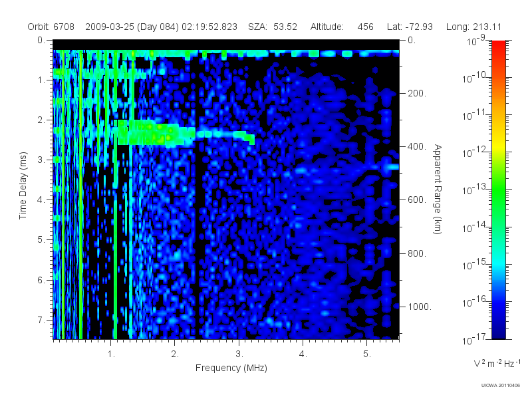Click the 10⁻⁹ colorbar label
This screenshot has height=399, width=532.
476,41
